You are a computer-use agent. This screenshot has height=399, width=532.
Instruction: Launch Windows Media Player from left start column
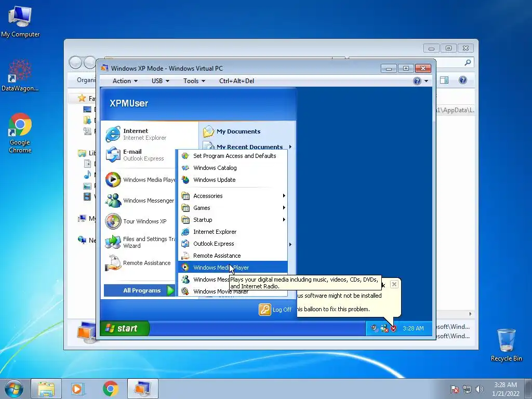pyautogui.click(x=139, y=180)
